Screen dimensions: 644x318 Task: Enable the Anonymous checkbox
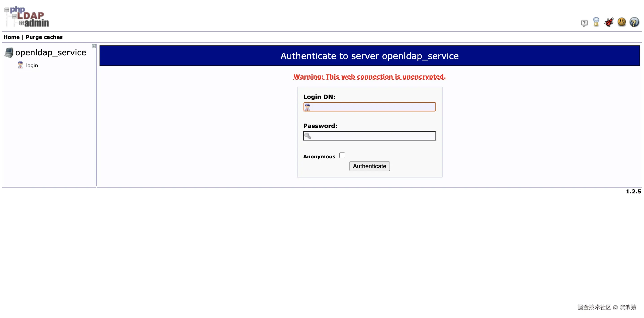[x=342, y=155]
